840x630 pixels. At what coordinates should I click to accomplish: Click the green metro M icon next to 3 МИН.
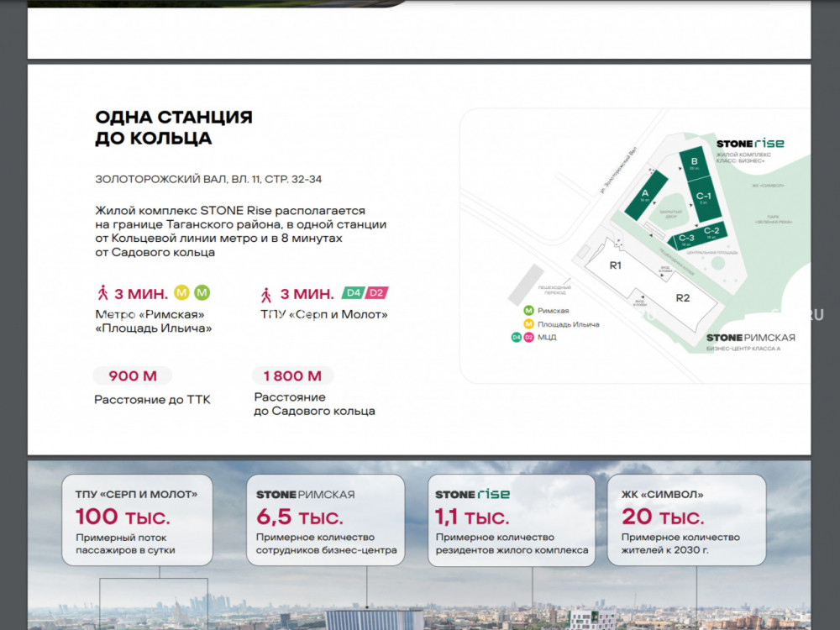pyautogui.click(x=202, y=293)
